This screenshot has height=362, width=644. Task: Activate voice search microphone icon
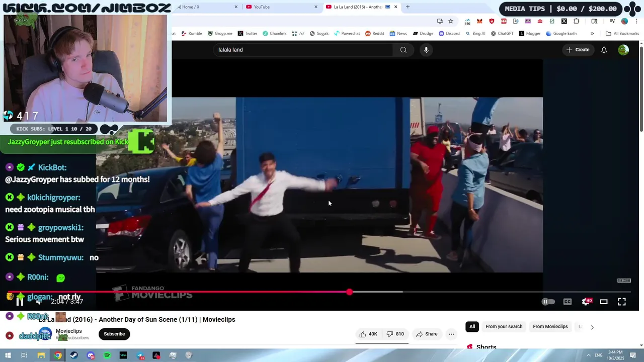click(x=426, y=50)
